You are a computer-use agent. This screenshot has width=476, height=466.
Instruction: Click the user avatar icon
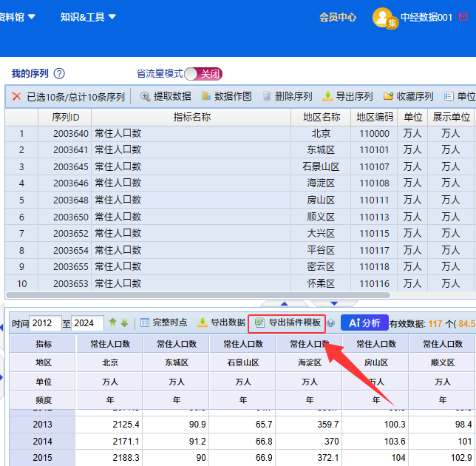click(x=384, y=18)
